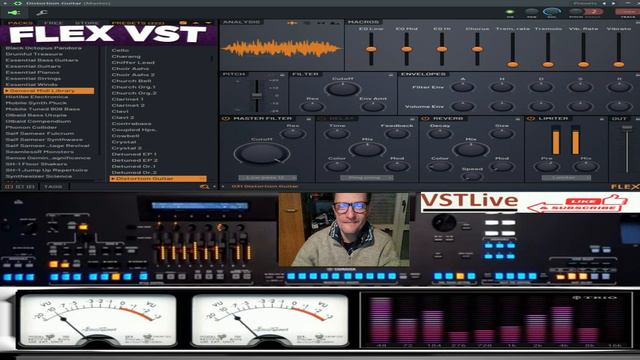Select the Phonon Collider pack
The height and width of the screenshot is (360, 640).
[31, 127]
